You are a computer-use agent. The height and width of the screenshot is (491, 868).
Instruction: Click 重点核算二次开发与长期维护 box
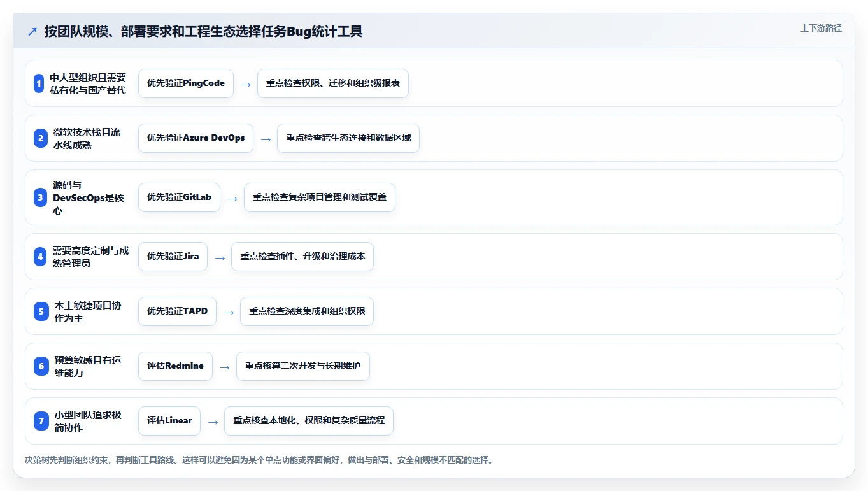303,366
